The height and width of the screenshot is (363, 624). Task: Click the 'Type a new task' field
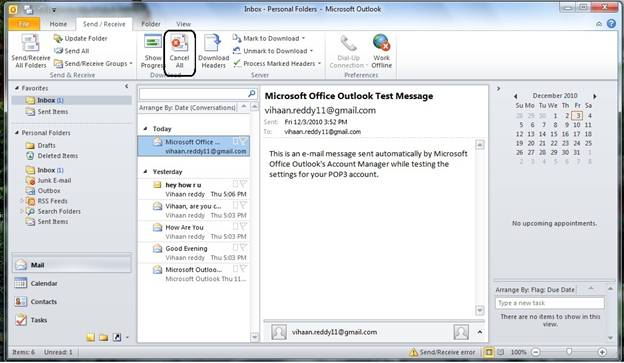pyautogui.click(x=550, y=303)
